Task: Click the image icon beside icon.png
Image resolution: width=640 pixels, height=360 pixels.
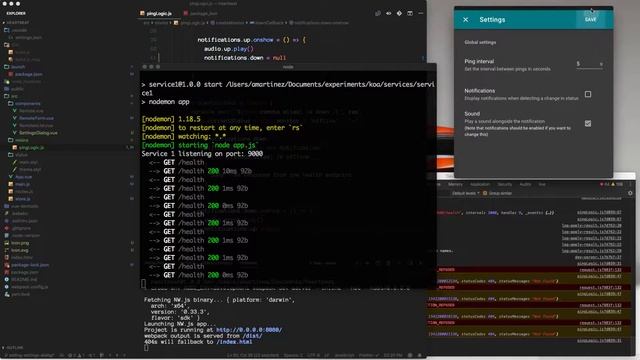Action: (7, 243)
